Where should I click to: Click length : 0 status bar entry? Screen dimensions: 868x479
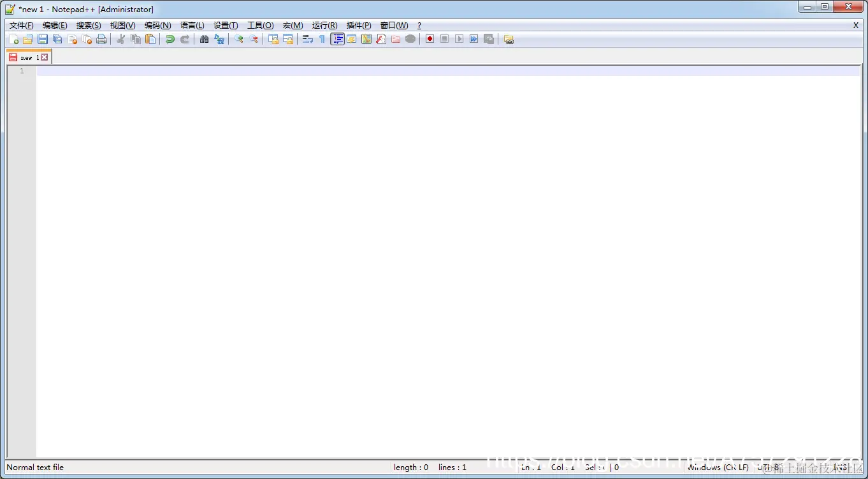click(x=411, y=468)
